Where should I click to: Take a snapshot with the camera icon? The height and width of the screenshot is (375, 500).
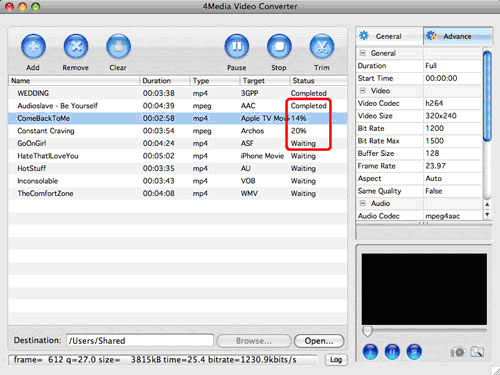[x=458, y=352]
